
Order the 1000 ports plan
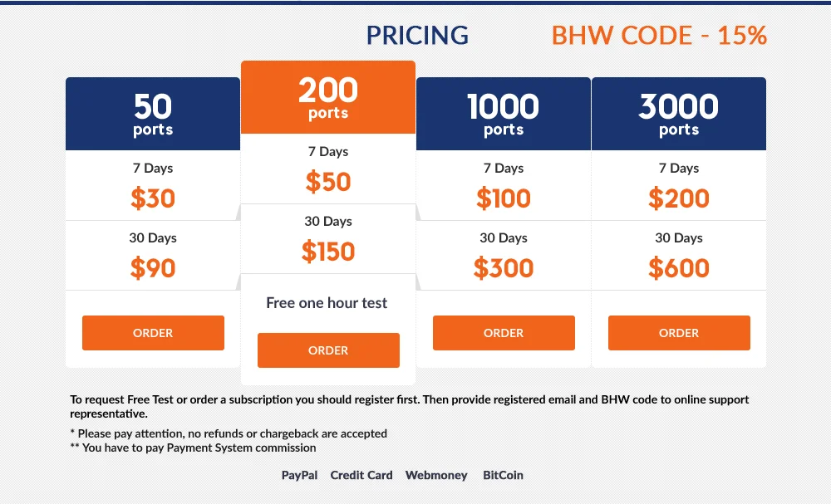click(x=504, y=333)
